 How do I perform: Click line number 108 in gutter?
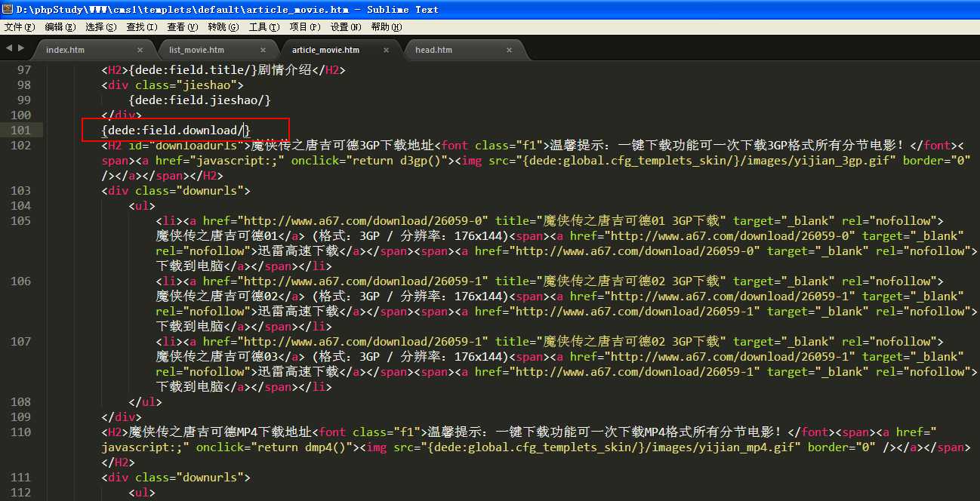[x=21, y=402]
